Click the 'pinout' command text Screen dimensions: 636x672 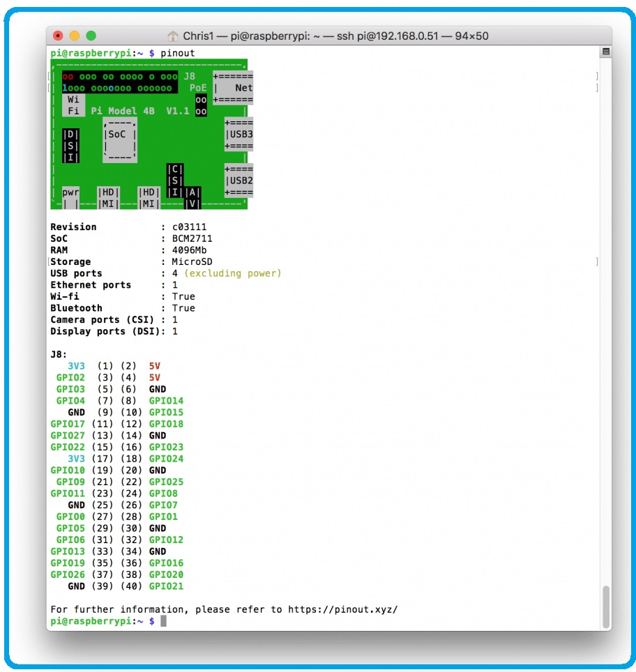coord(178,53)
